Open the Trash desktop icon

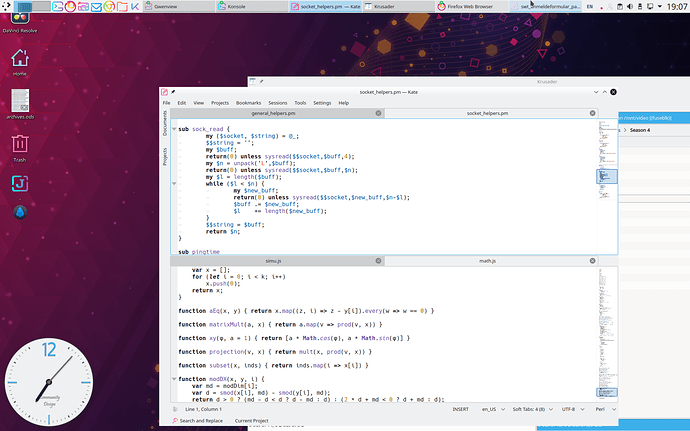pos(20,148)
